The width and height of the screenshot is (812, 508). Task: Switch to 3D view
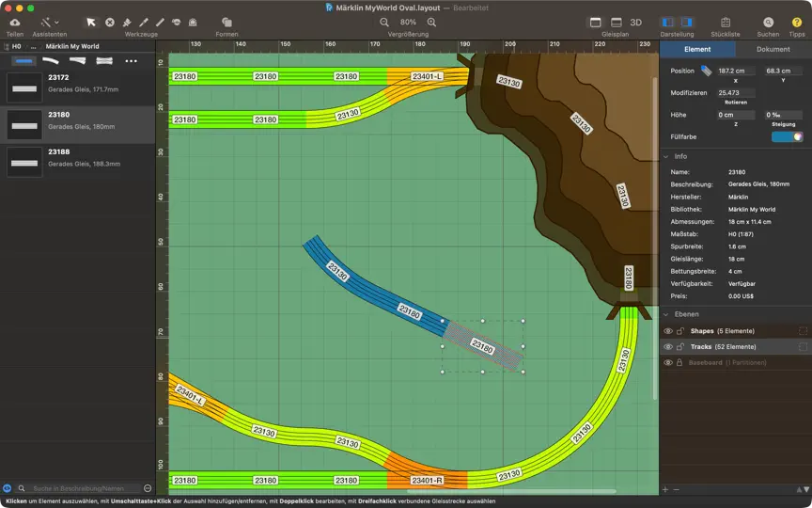coord(636,23)
